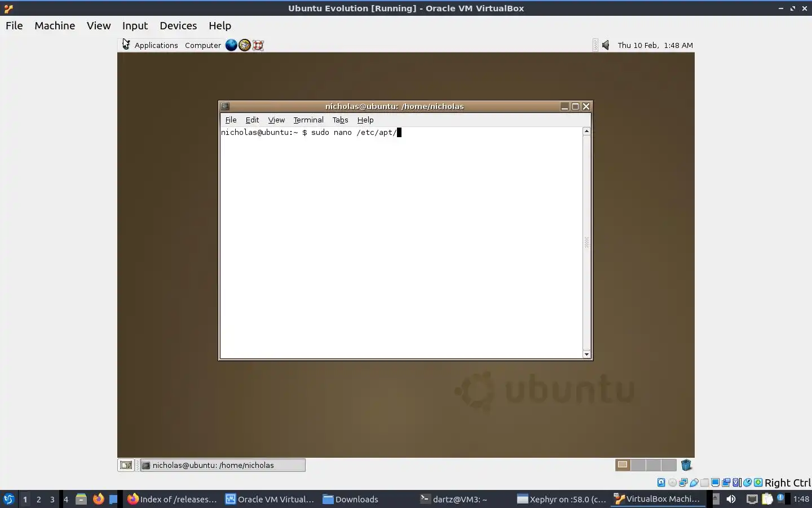Open the host file manager launcher icon
812x508 pixels.
(x=81, y=499)
